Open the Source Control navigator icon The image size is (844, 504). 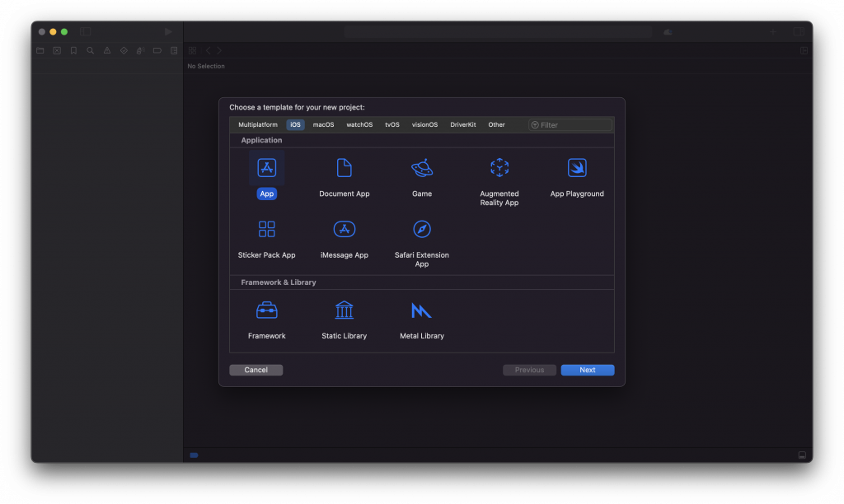[x=57, y=50]
